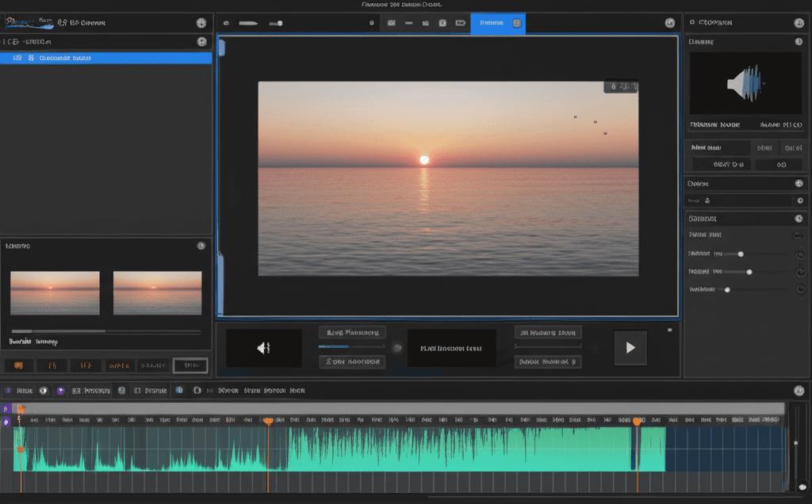Click the grid view icon in the top toolbar
This screenshot has width=812, height=504.
391,23
